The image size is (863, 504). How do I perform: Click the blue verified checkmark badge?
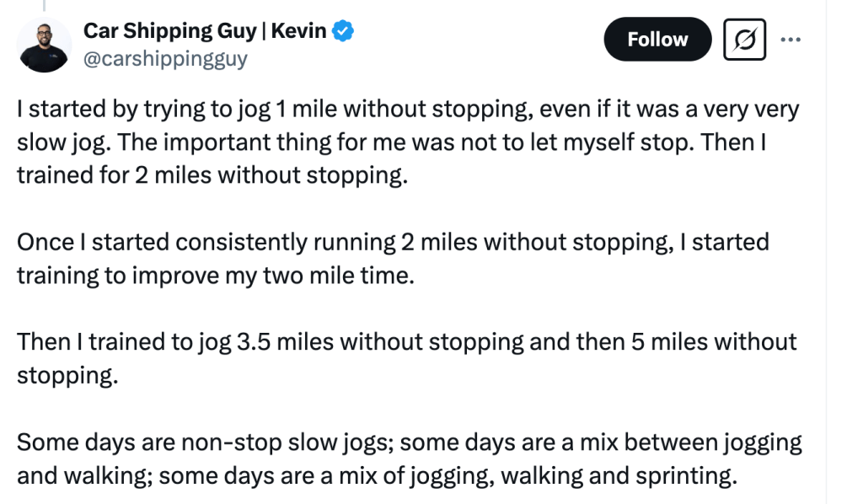(342, 32)
